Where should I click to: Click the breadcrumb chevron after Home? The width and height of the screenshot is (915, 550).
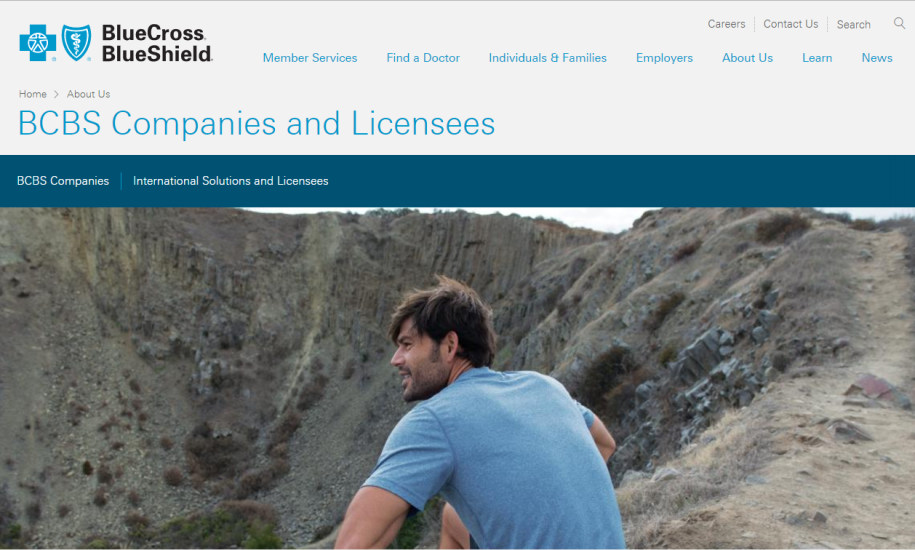click(57, 94)
